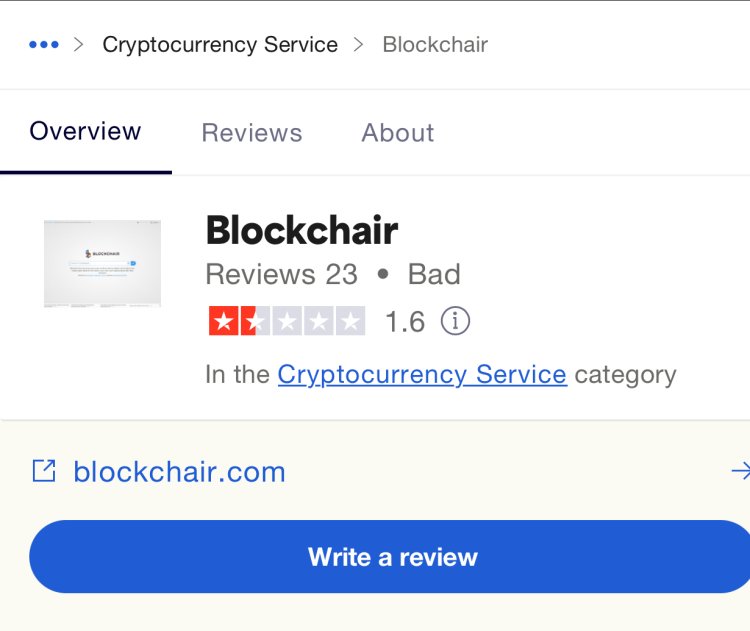Click the second half-filled rating star
This screenshot has width=750, height=631.
[x=255, y=321]
